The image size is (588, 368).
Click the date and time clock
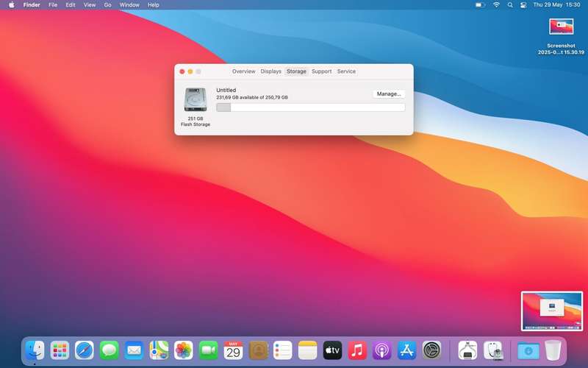(x=556, y=5)
